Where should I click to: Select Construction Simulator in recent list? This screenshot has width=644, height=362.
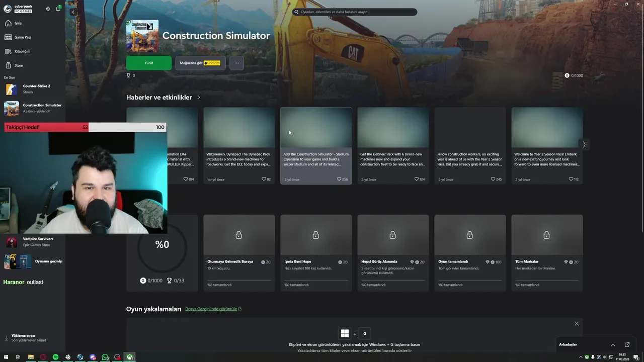click(32, 108)
